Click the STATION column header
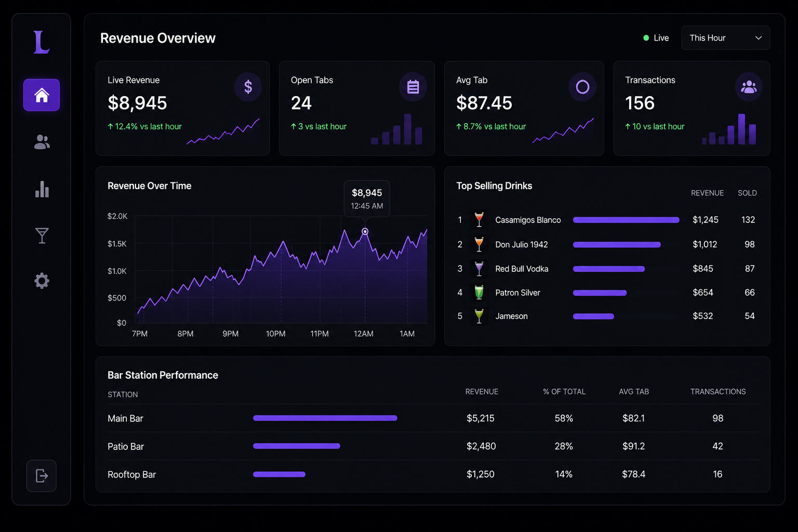 123,394
